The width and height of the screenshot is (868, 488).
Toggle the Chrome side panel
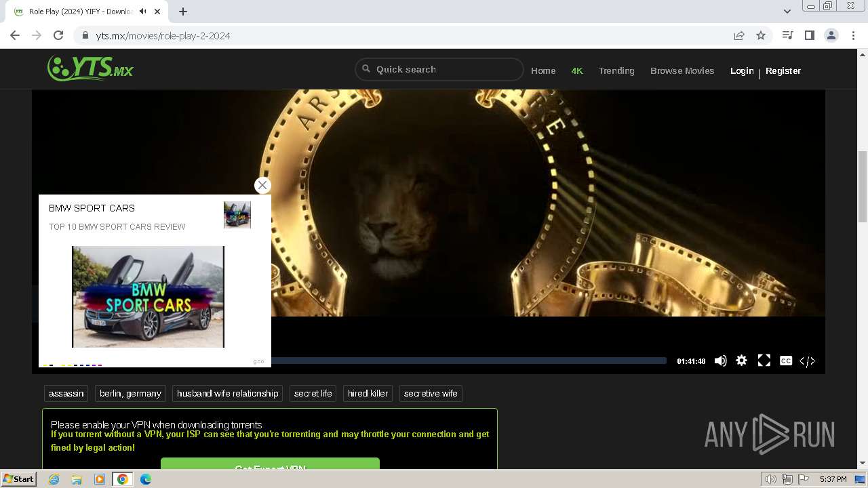(x=809, y=35)
